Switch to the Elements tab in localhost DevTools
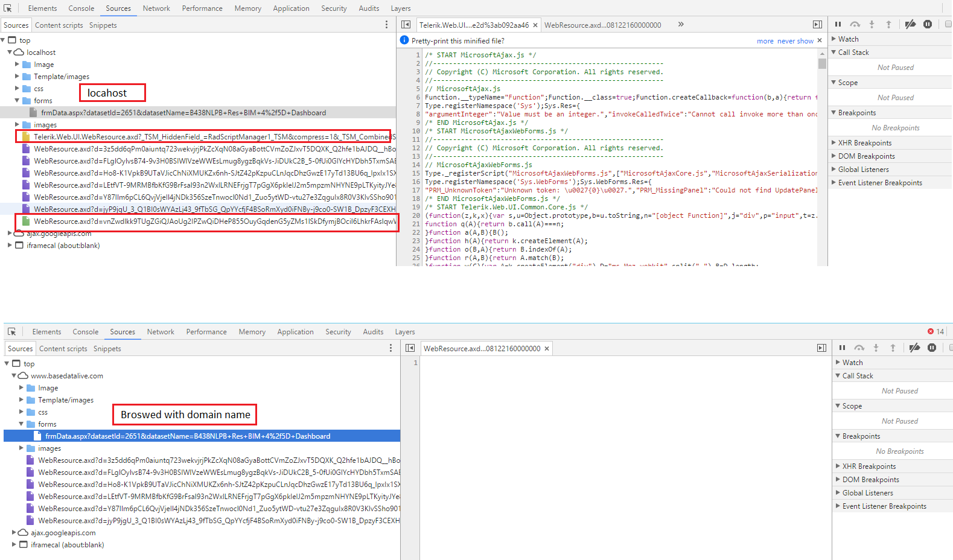 42,8
